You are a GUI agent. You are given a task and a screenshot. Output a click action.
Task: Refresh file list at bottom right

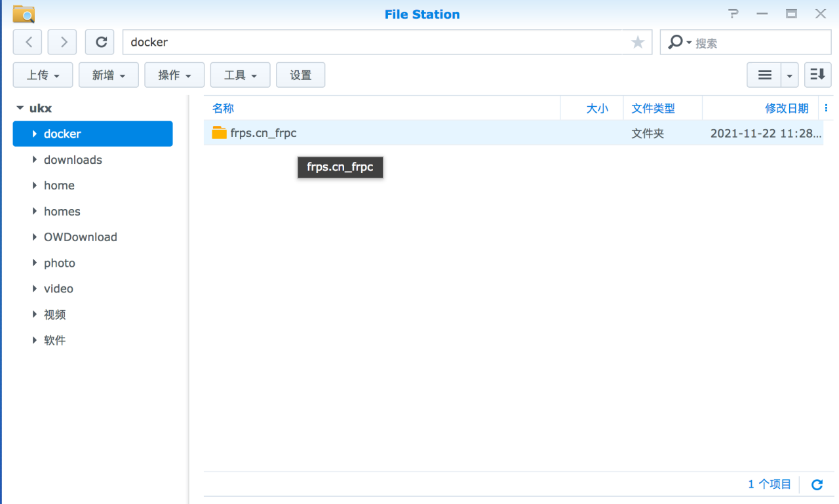tap(817, 485)
